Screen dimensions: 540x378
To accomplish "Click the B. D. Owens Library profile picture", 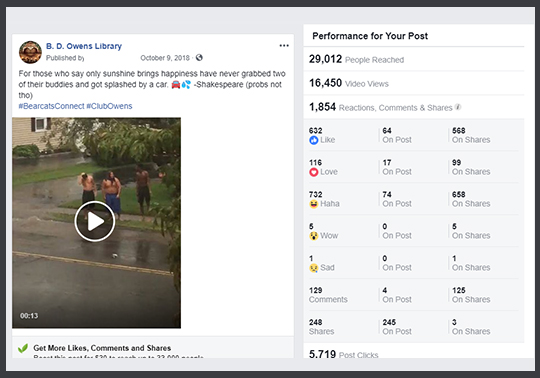I will [x=30, y=52].
